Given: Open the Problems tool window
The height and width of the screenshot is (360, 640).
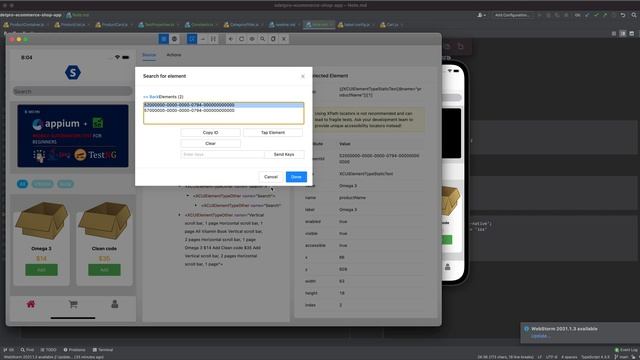Looking at the screenshot, I should [x=74, y=350].
